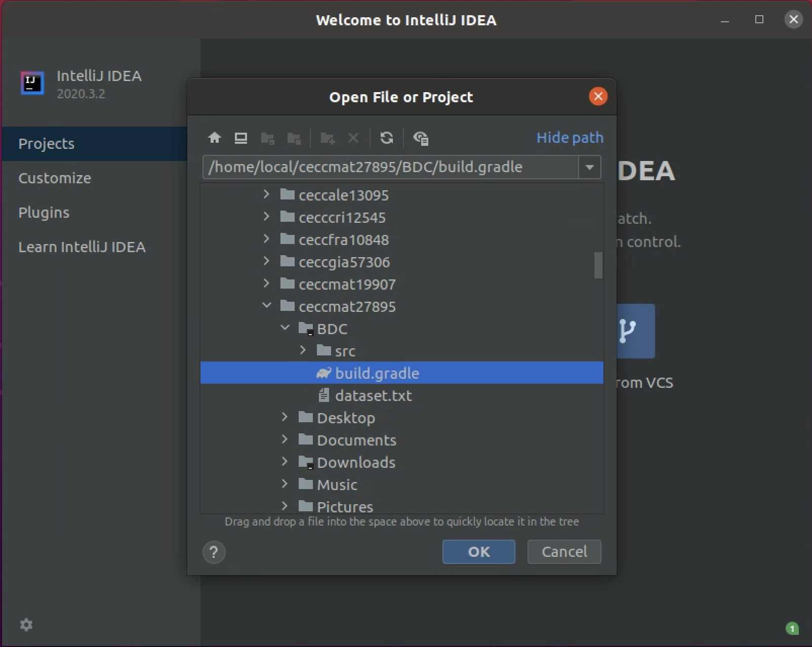Close the Welcome to IntelliJ IDEA window
This screenshot has width=812, height=647.
coord(793,20)
